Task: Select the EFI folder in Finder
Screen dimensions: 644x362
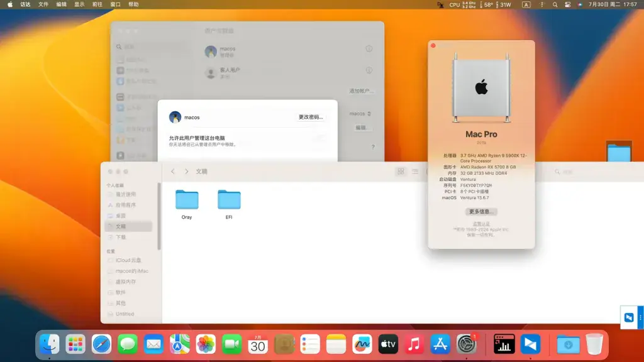Action: pos(229,204)
